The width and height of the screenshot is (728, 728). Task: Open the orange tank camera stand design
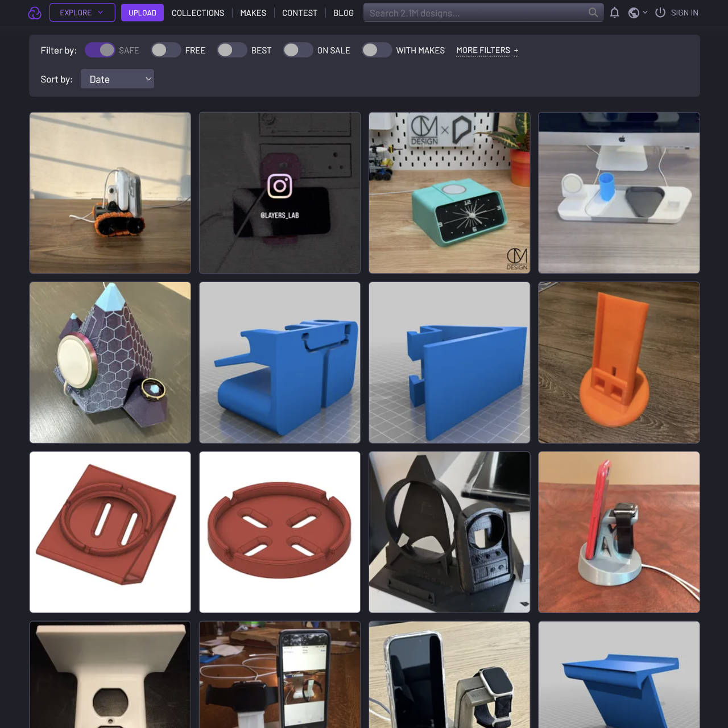pyautogui.click(x=110, y=193)
